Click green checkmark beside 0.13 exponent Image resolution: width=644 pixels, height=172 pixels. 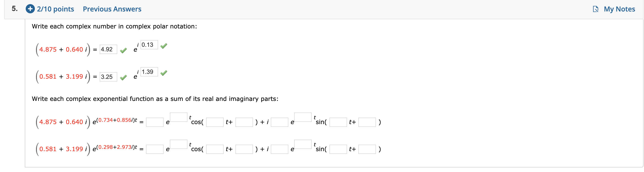click(x=164, y=46)
